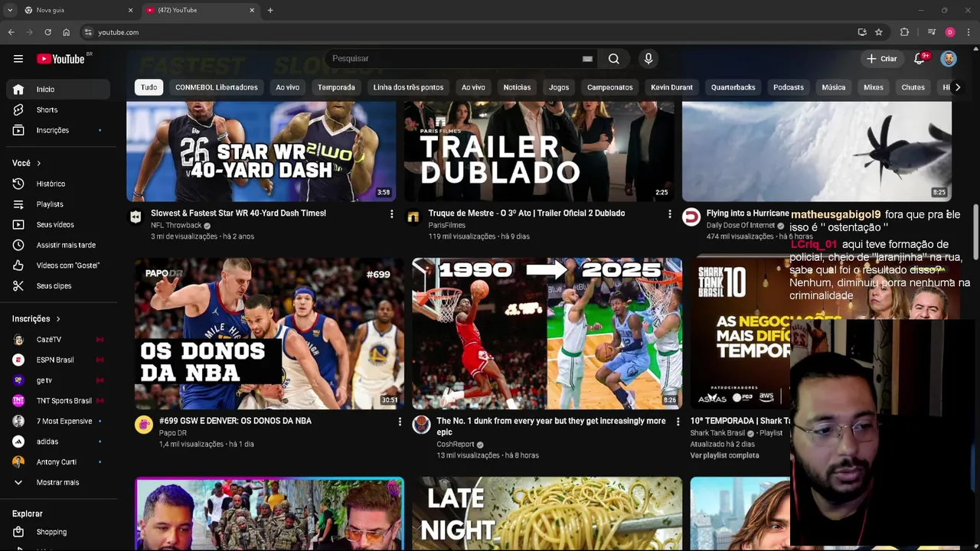Open OS DONOS DA NBA video thumbnail

pos(269,334)
